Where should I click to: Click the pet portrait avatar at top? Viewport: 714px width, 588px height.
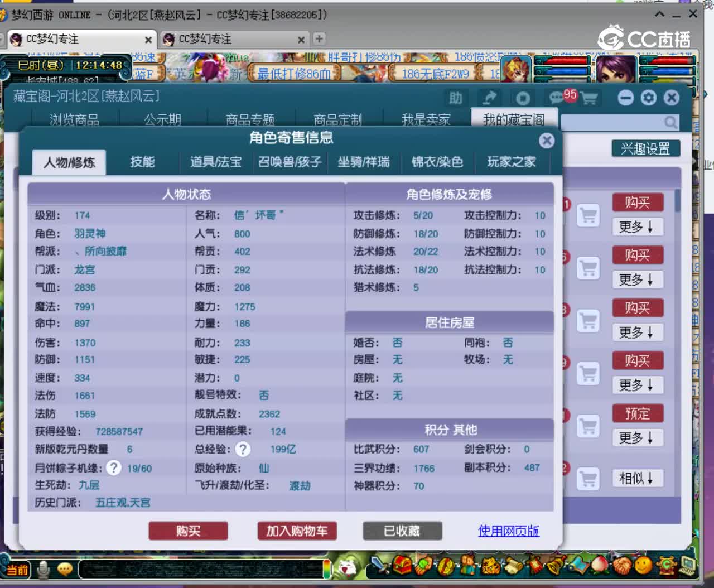516,69
